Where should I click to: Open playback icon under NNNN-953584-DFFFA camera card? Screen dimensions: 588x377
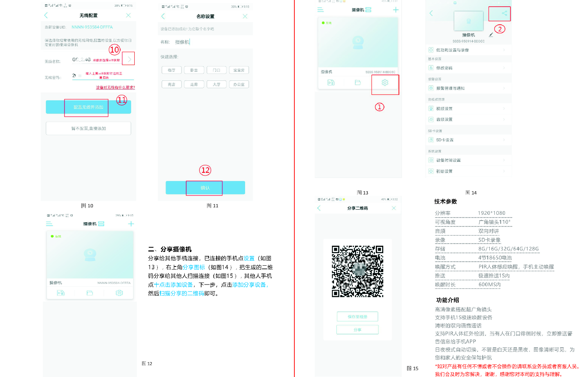[61, 293]
